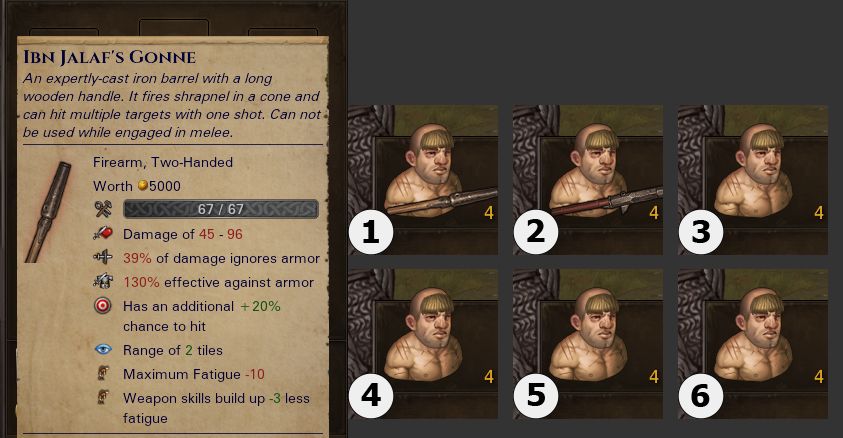Click the crossed hammers durability icon
Viewport: 843px width, 438px height.
tap(103, 209)
